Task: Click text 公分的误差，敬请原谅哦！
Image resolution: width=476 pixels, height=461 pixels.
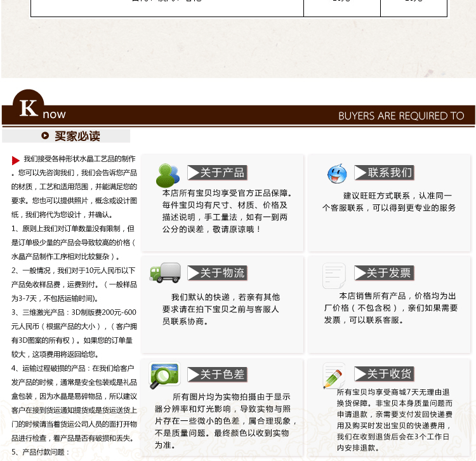Action: coord(211,229)
